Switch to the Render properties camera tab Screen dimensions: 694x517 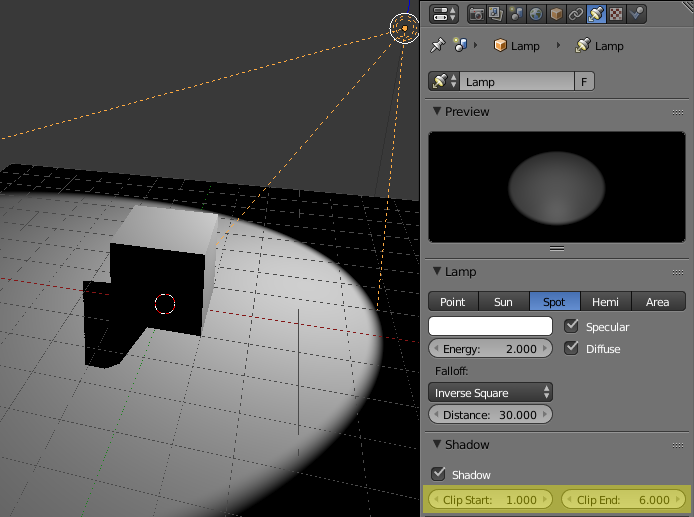(x=477, y=14)
